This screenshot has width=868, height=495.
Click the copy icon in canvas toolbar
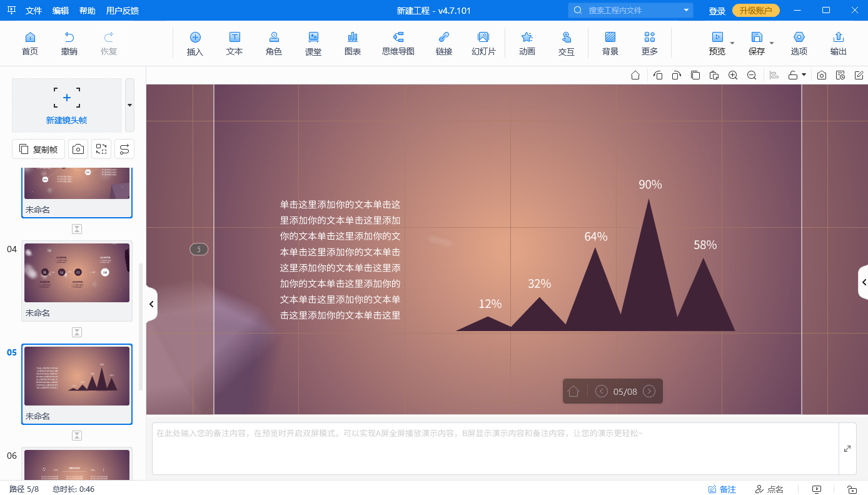695,75
